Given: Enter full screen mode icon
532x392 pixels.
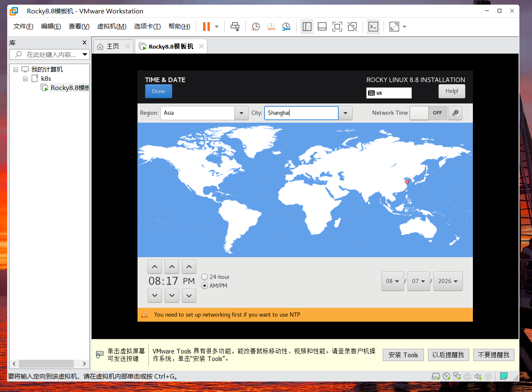Looking at the screenshot, I should 337,27.
